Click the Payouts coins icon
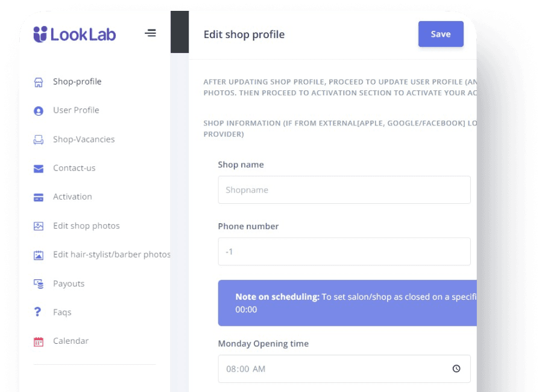Screen dimensions: 542x392 [39, 284]
